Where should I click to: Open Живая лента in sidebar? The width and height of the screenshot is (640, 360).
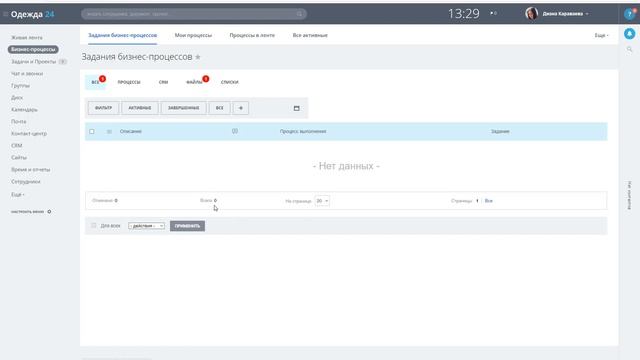27,38
